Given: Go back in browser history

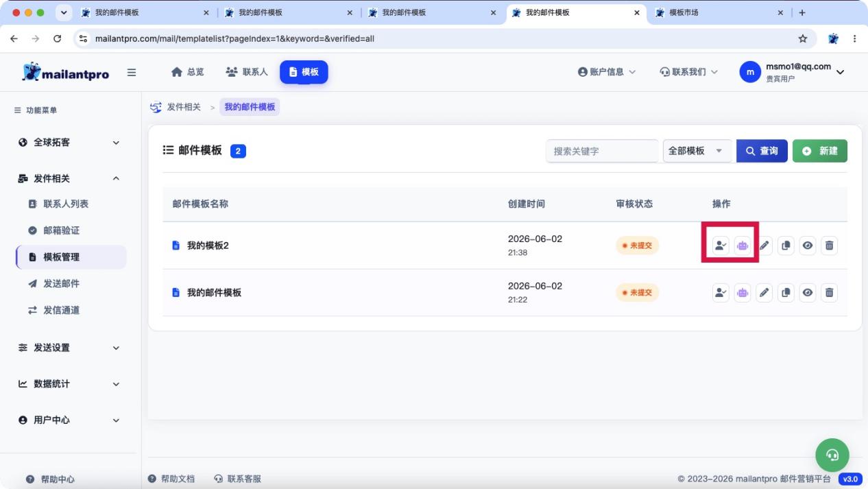Looking at the screenshot, I should tap(15, 38).
